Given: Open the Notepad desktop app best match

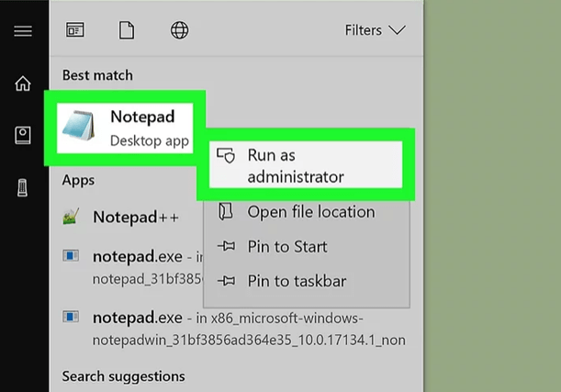Looking at the screenshot, I should pos(125,129).
